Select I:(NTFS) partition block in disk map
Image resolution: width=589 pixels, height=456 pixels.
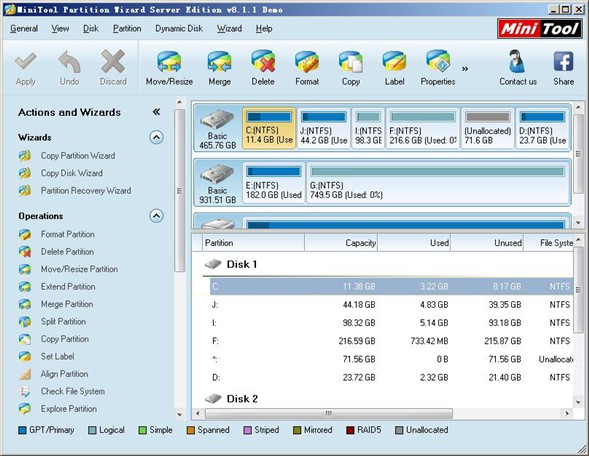(x=368, y=128)
